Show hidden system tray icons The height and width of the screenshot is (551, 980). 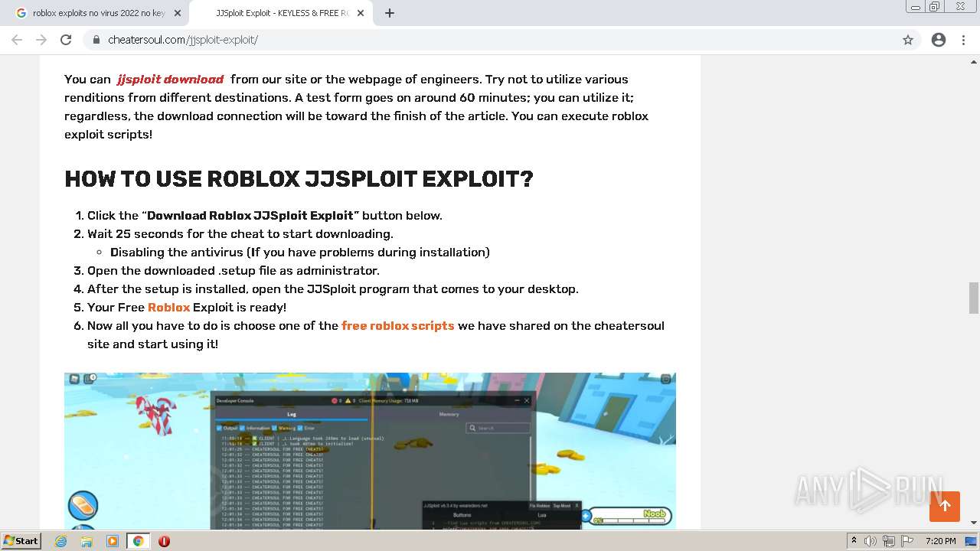pos(854,541)
